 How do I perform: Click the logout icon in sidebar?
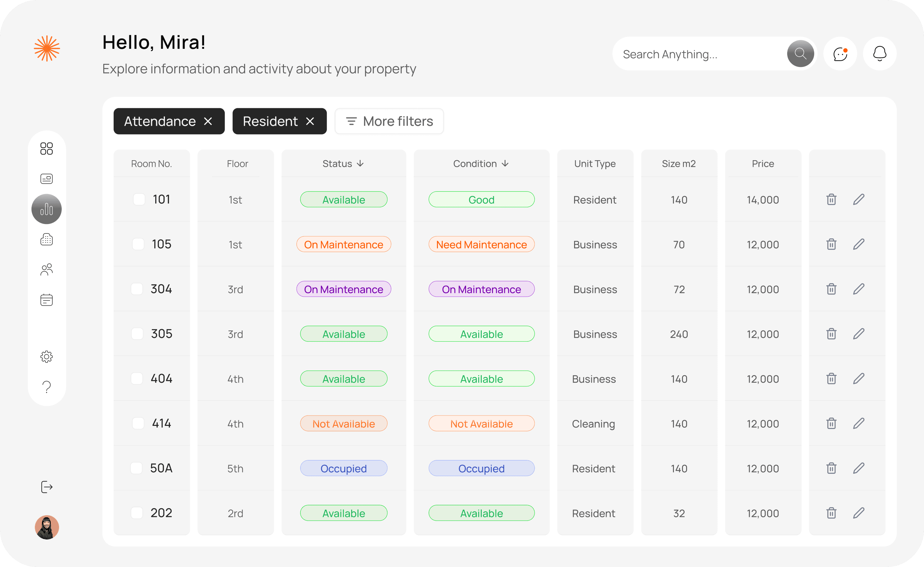[47, 487]
